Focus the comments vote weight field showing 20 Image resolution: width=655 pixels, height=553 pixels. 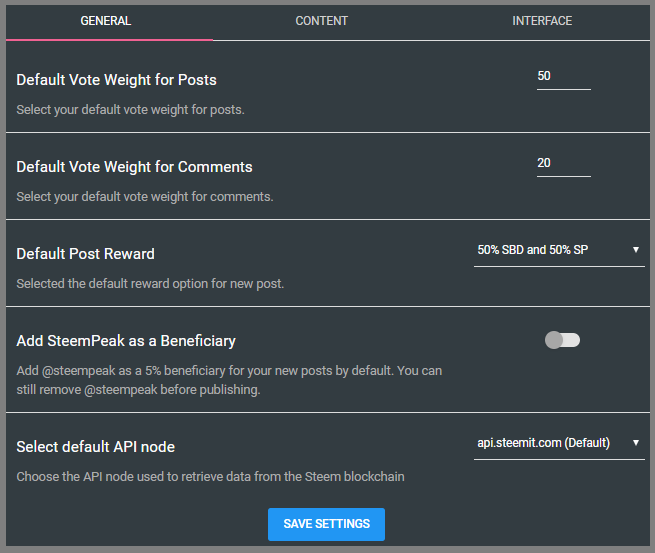(x=563, y=164)
